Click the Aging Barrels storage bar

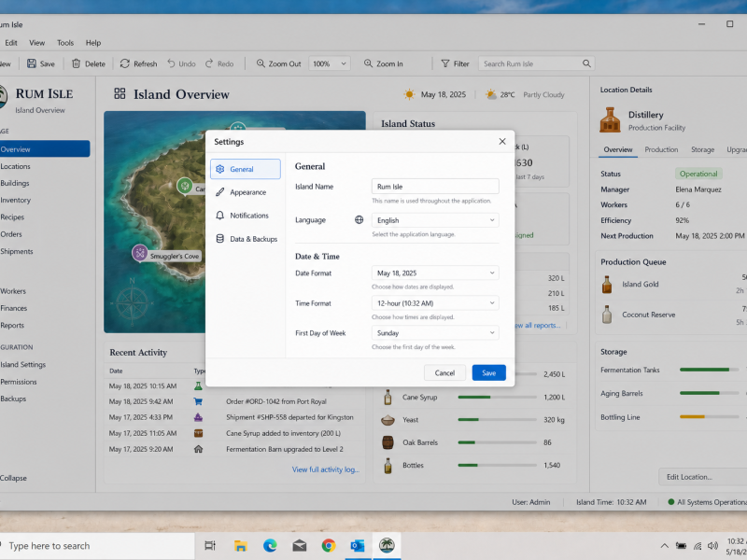pyautogui.click(x=709, y=393)
